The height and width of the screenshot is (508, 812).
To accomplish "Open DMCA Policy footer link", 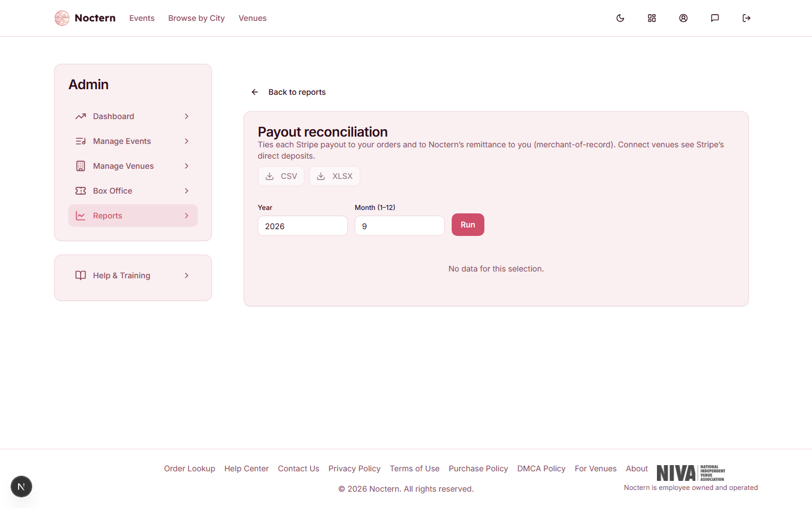I will 541,468.
